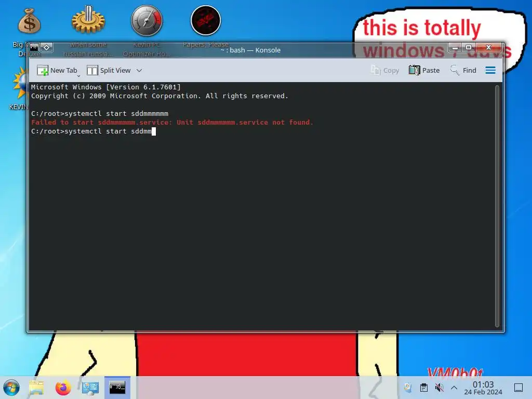Image resolution: width=532 pixels, height=399 pixels.
Task: Open the Papers, Please desktop icon
Action: tap(206, 20)
